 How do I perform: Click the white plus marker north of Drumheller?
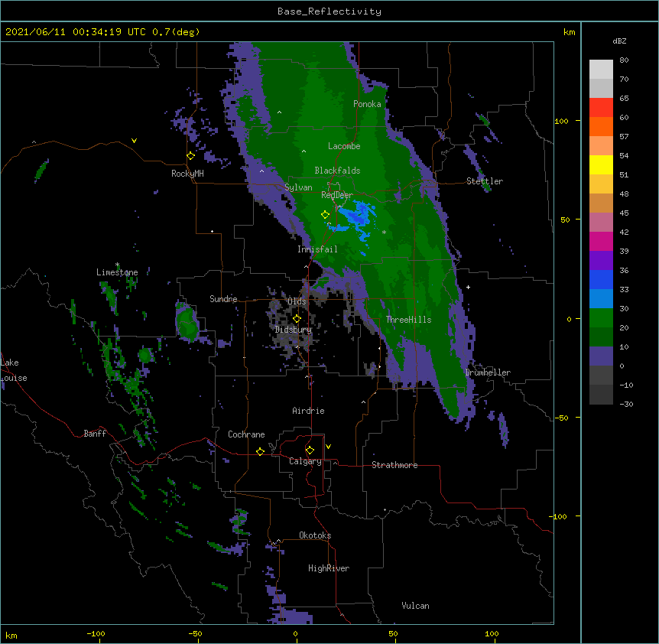tap(468, 287)
